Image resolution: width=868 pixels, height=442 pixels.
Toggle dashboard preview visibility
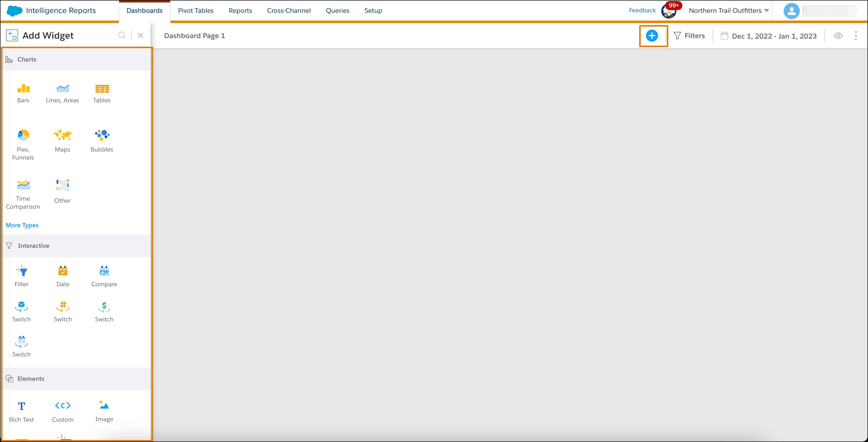tap(839, 36)
